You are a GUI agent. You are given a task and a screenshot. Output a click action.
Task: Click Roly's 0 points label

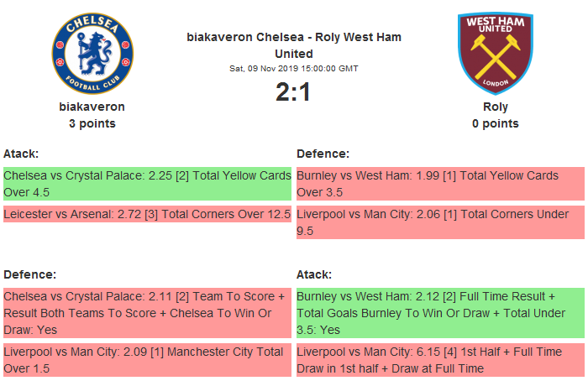[x=496, y=123]
